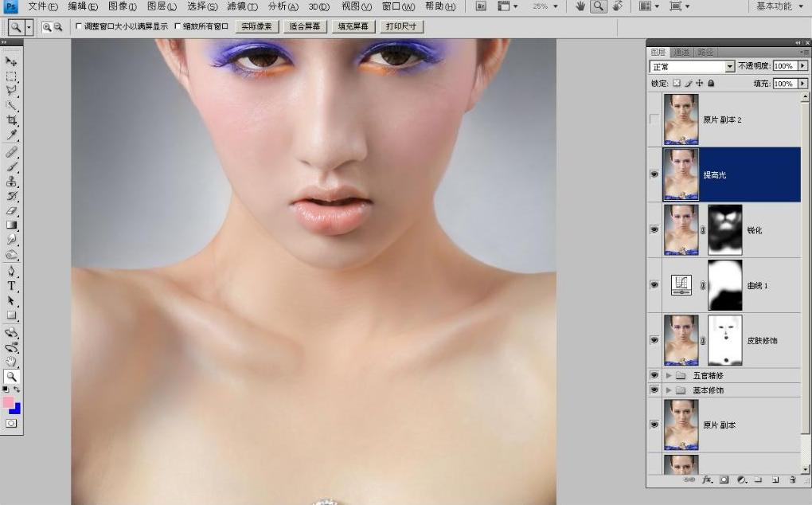Open the 滤镜 menu
Viewport: 812px width, 505px height.
point(242,6)
